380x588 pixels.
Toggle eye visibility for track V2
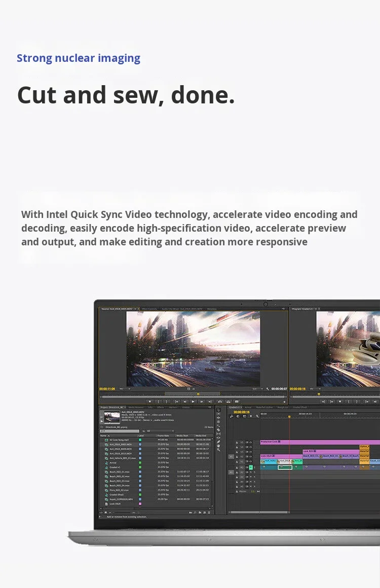[250, 457]
